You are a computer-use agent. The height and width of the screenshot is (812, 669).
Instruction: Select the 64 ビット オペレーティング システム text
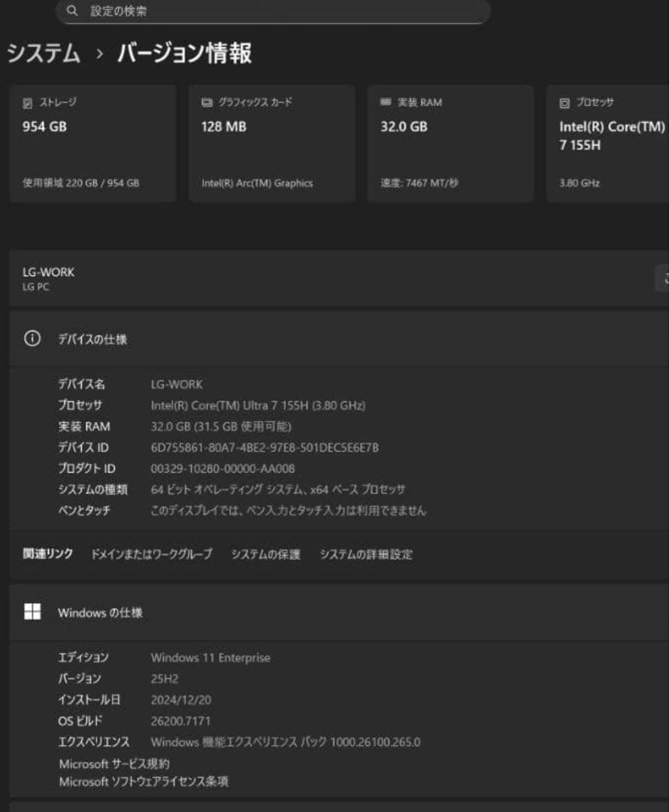278,489
